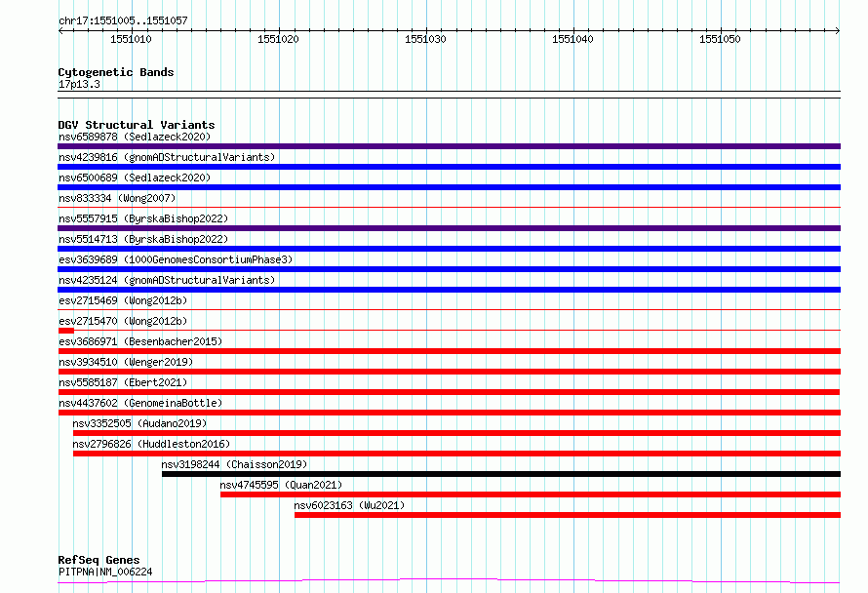868x593 pixels.
Task: Click ruler position 1551050
Action: 720,39
